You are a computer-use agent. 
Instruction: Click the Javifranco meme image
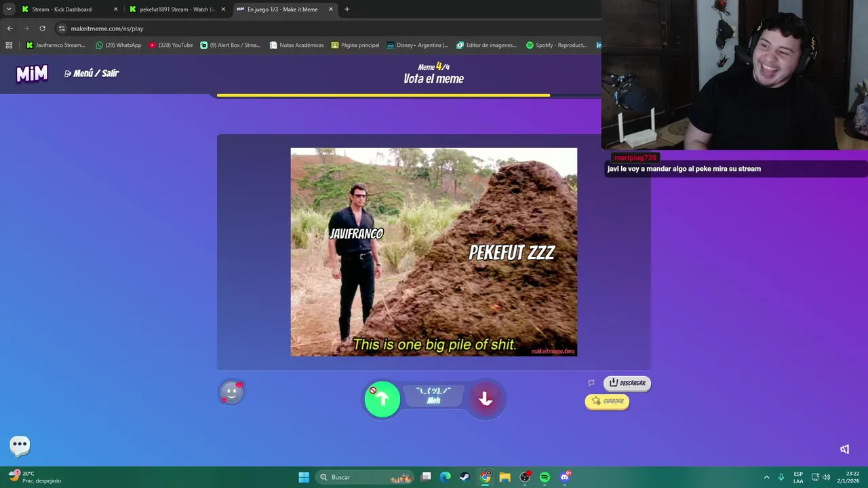(x=434, y=252)
